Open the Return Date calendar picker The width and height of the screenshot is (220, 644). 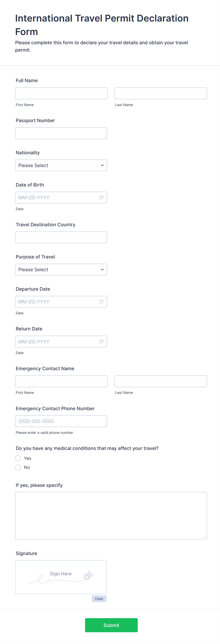[x=101, y=342]
